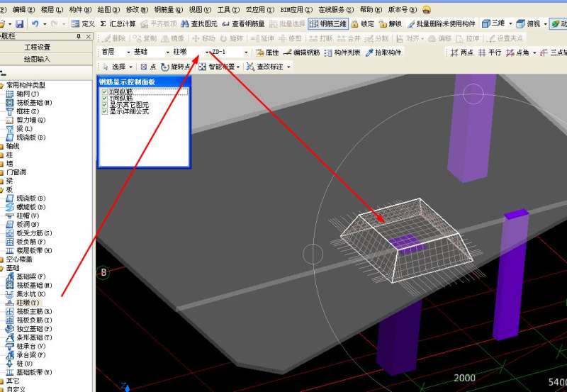The width and height of the screenshot is (567, 392).
Task: Click 查找图元 find element tool
Action: 200,23
